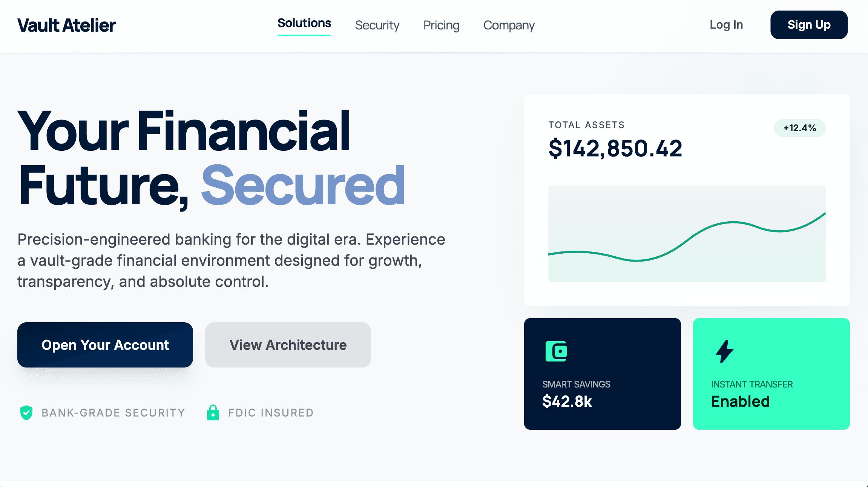The image size is (868, 487).
Task: Go to the Security nav item
Action: (x=377, y=25)
